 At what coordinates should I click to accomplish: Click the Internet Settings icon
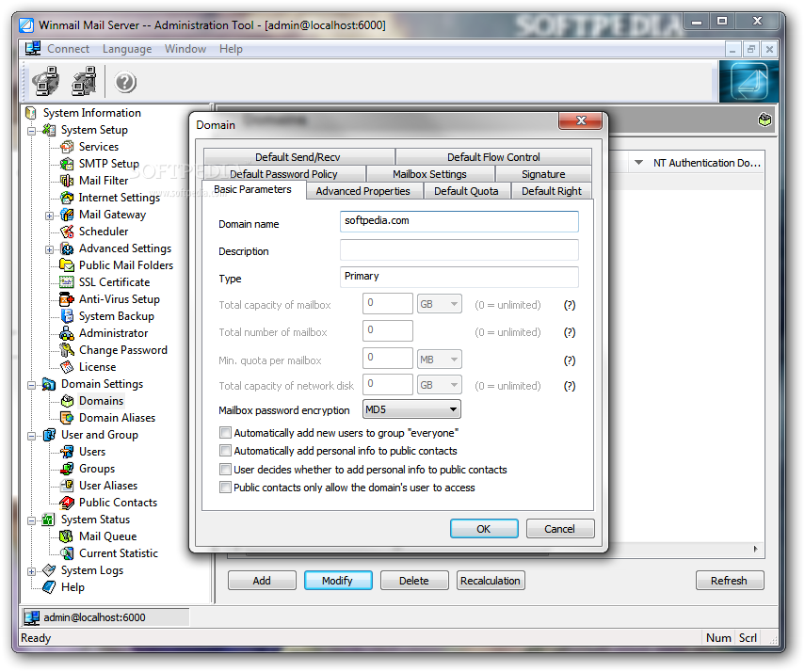coord(67,198)
